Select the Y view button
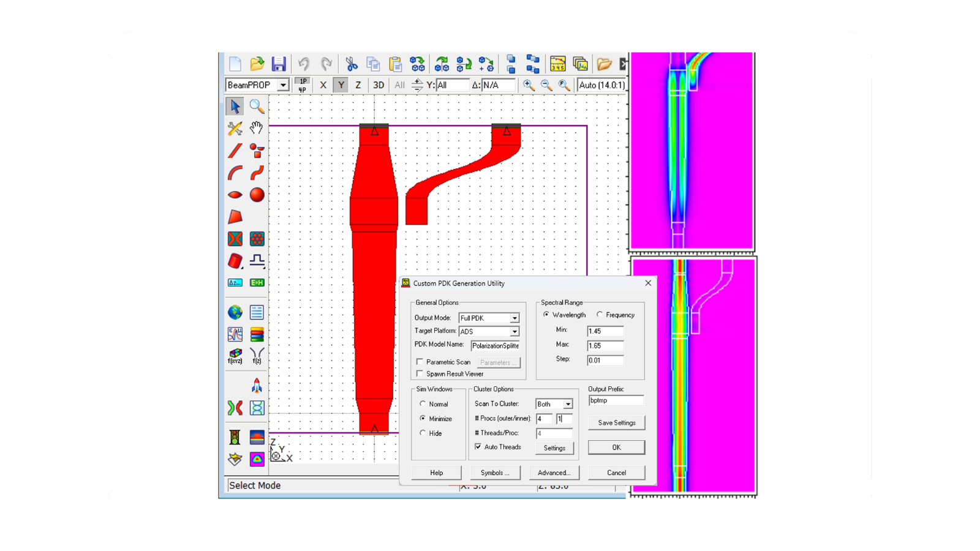 (341, 86)
